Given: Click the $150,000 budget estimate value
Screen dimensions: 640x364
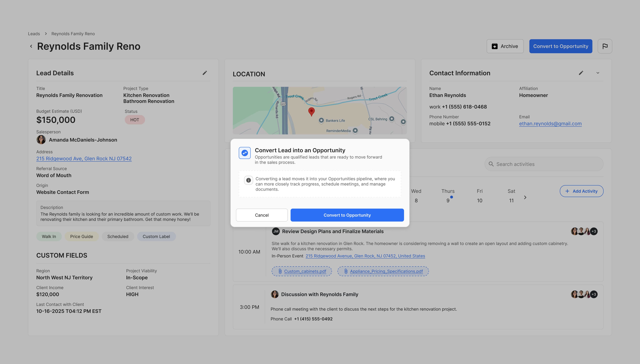Looking at the screenshot, I should [x=56, y=120].
